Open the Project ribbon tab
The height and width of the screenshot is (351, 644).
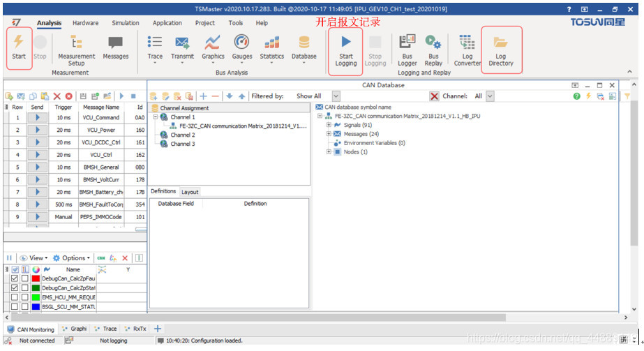205,23
